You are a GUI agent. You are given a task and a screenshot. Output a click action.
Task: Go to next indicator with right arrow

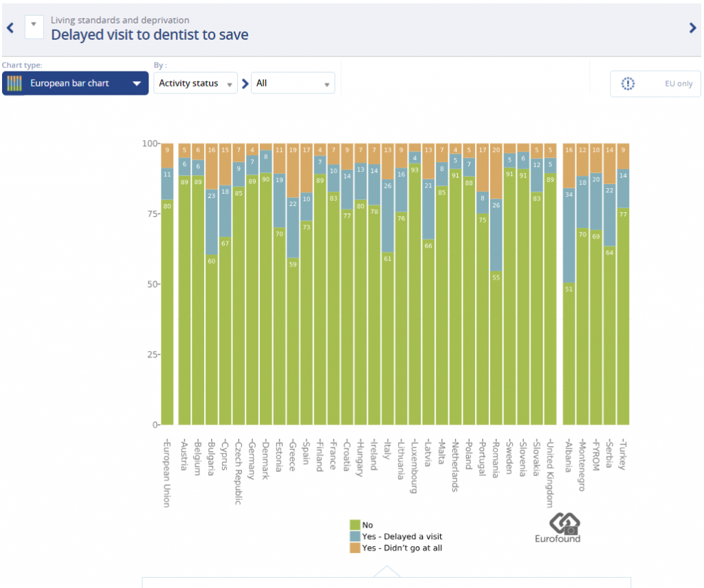[692, 28]
